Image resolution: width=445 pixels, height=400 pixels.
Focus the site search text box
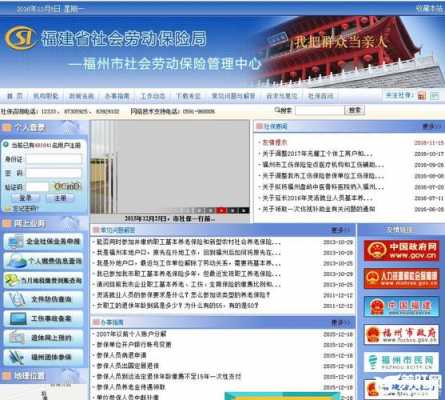(320, 110)
